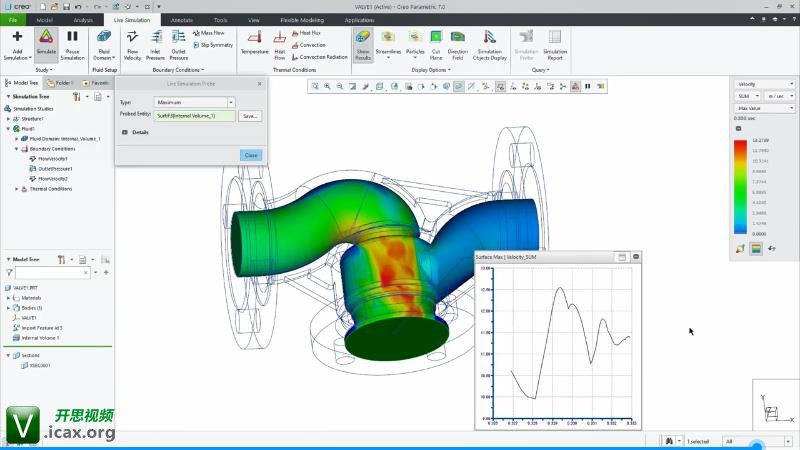This screenshot has width=800, height=450.
Task: Select the Outlet Pressure tool
Action: (x=179, y=44)
